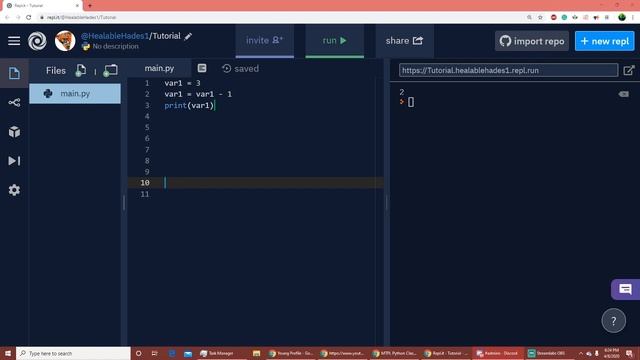Clear the console output icon
Screen dimensions: 640x360
[623, 94]
